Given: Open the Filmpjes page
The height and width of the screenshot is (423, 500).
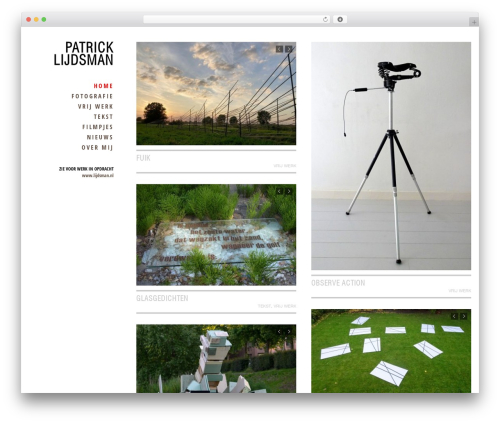Looking at the screenshot, I should click(98, 127).
